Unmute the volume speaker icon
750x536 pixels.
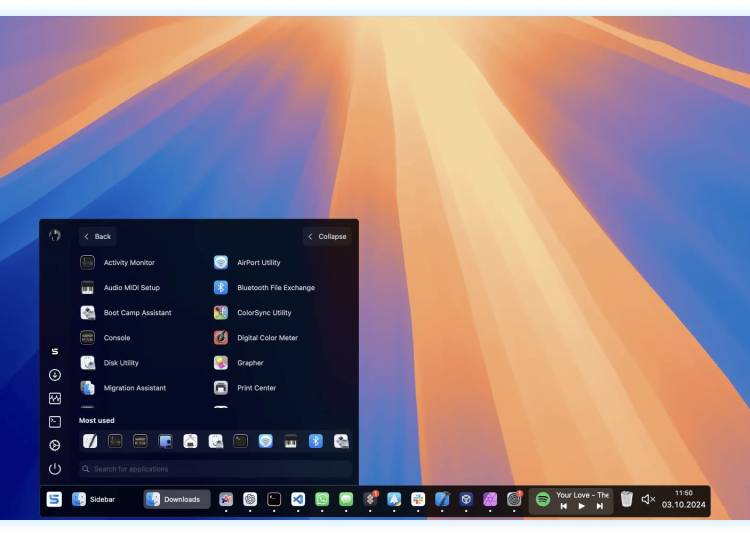click(x=648, y=499)
